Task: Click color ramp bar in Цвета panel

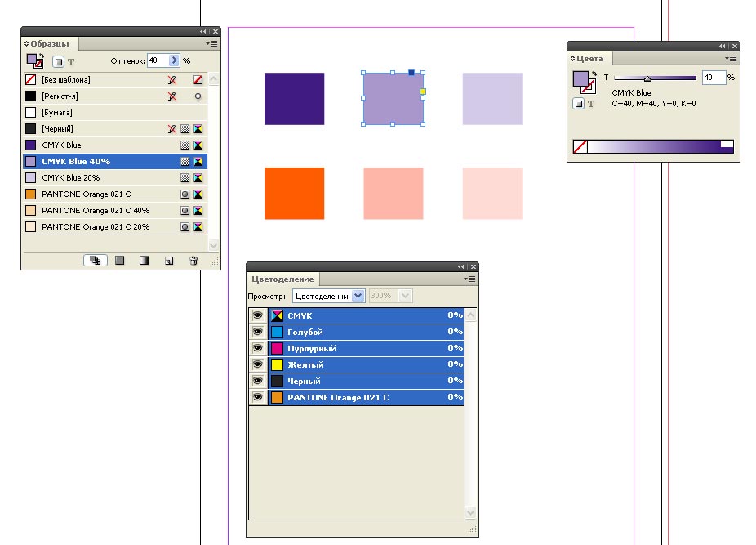Action: point(654,146)
